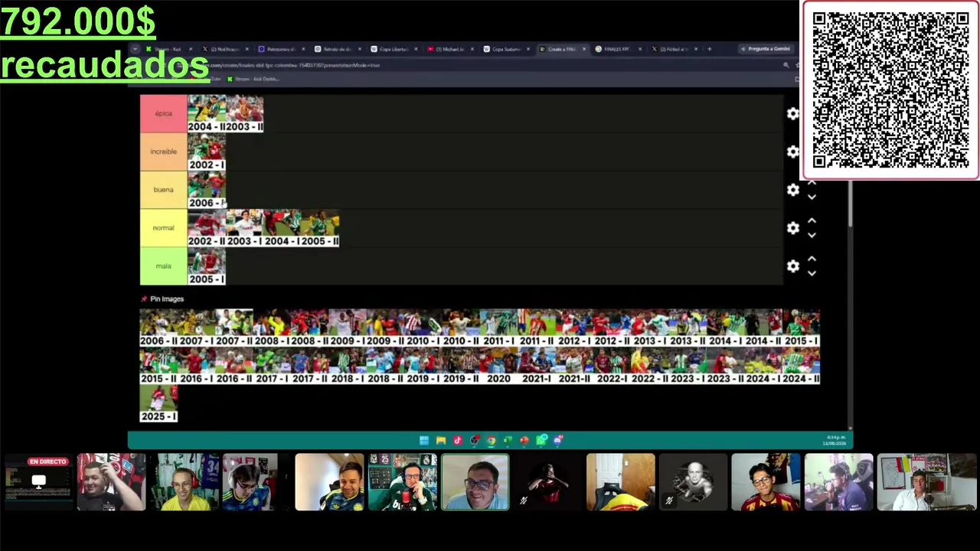Open settings gear for the 'increíble' tier row
The image size is (980, 551).
pos(793,152)
